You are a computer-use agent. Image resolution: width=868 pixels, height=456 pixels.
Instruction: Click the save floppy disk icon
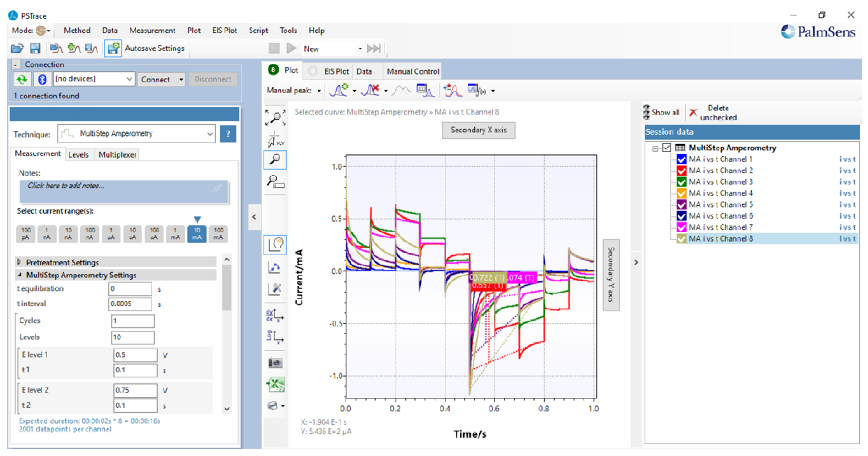(35, 48)
